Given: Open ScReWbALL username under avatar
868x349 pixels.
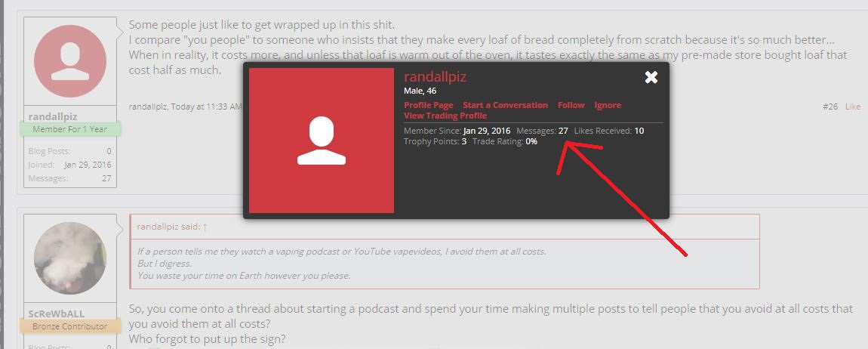Looking at the screenshot, I should (57, 313).
